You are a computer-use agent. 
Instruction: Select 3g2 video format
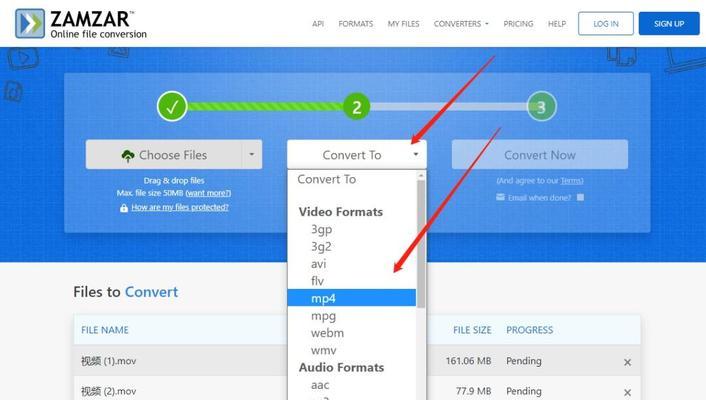click(x=352, y=246)
